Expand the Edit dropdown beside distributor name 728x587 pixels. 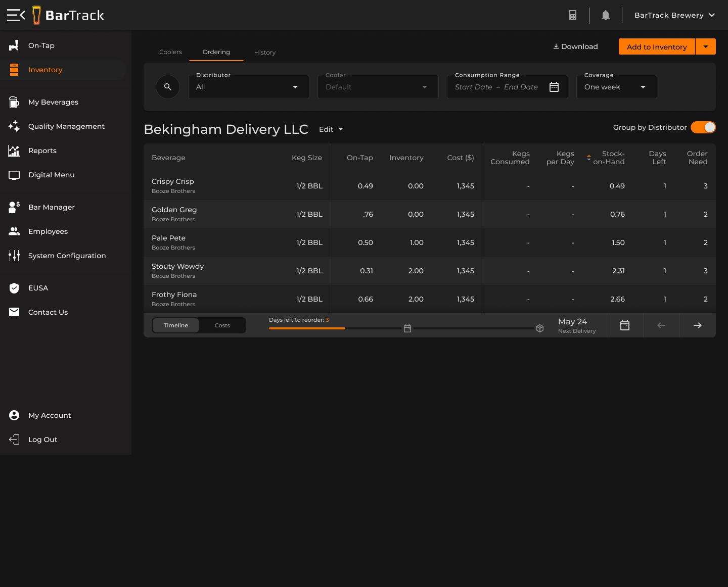331,129
